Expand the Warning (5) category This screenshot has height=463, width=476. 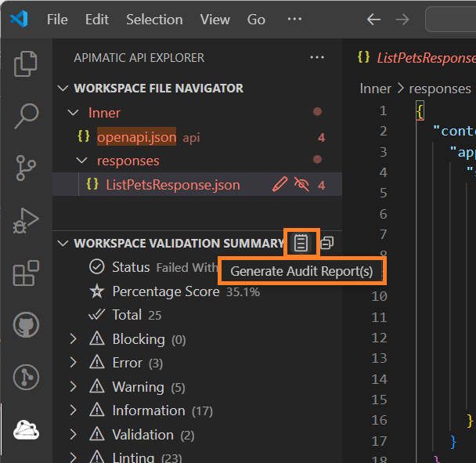(x=73, y=386)
